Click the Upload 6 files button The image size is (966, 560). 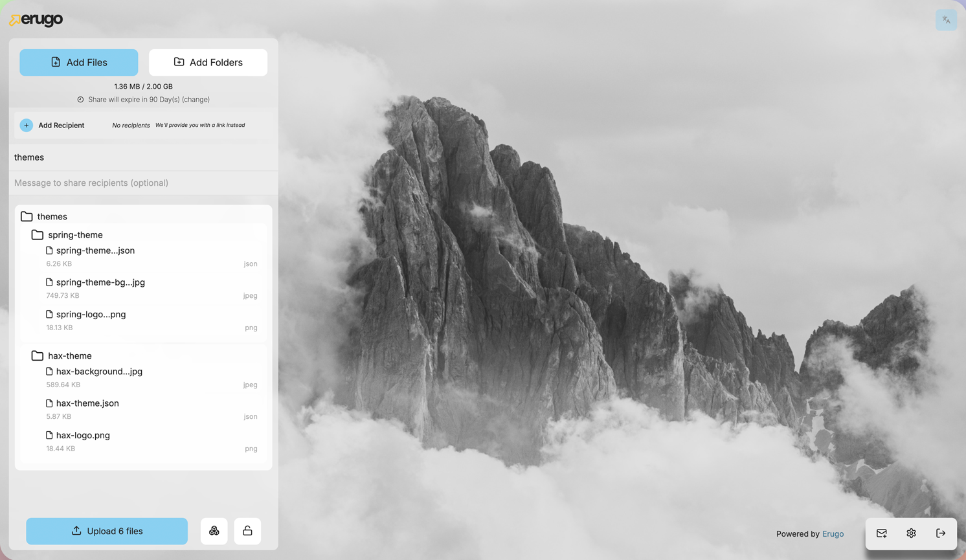click(107, 531)
